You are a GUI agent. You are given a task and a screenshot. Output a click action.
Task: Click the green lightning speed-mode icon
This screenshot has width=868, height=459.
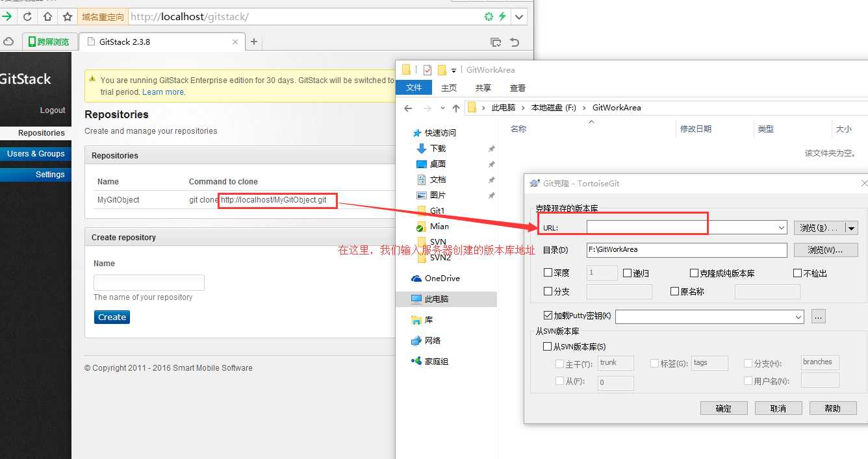click(x=503, y=17)
